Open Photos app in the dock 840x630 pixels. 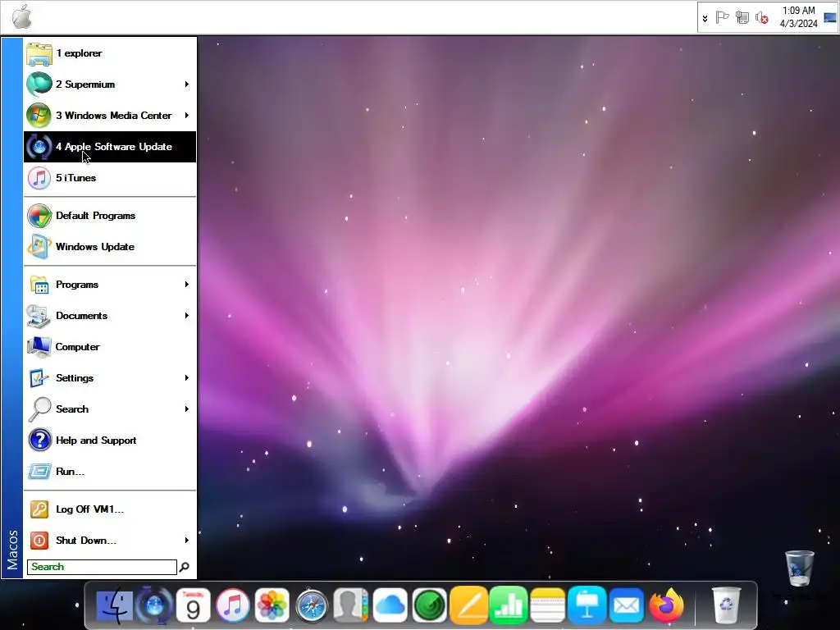(272, 605)
